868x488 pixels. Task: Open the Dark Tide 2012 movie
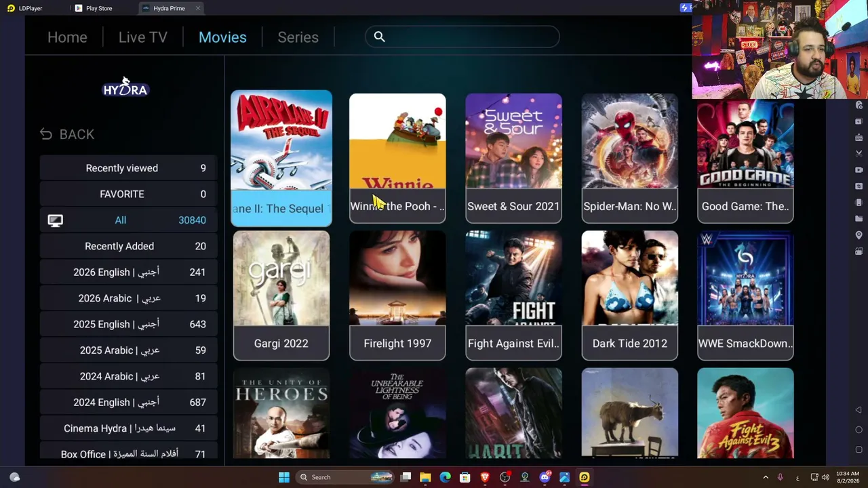(629, 295)
